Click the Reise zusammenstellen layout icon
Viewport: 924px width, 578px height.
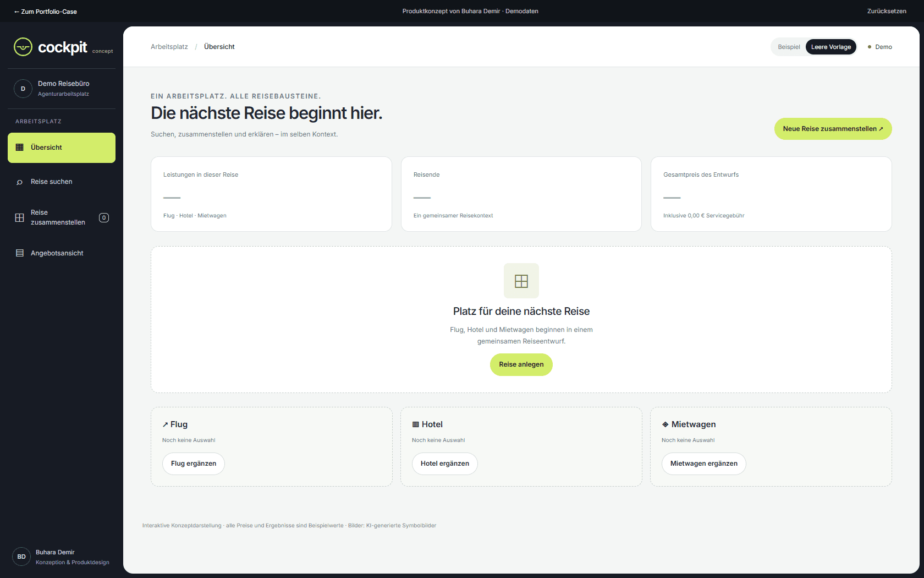coord(20,217)
